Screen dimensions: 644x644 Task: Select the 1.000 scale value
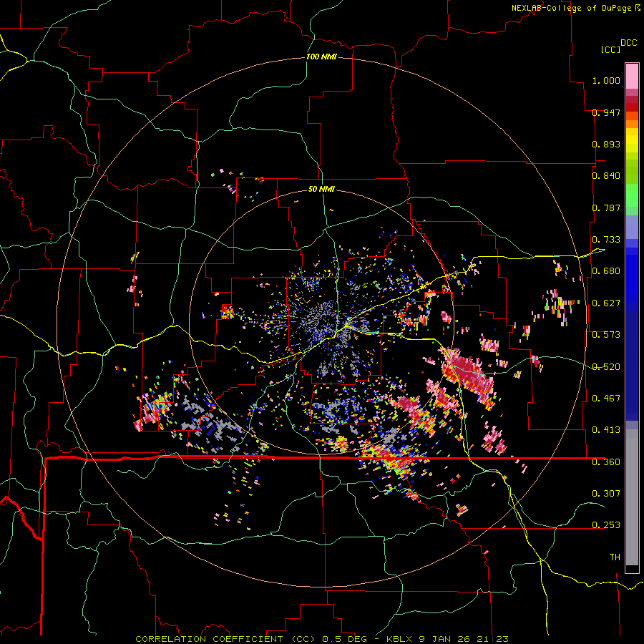pyautogui.click(x=606, y=80)
